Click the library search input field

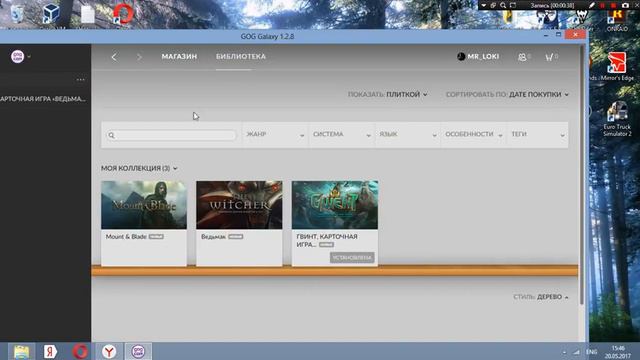171,135
